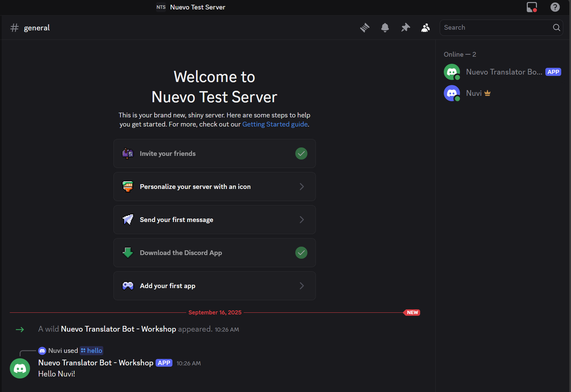Show pinned messages via pin icon
Screen dimensions: 571x392
pyautogui.click(x=405, y=28)
